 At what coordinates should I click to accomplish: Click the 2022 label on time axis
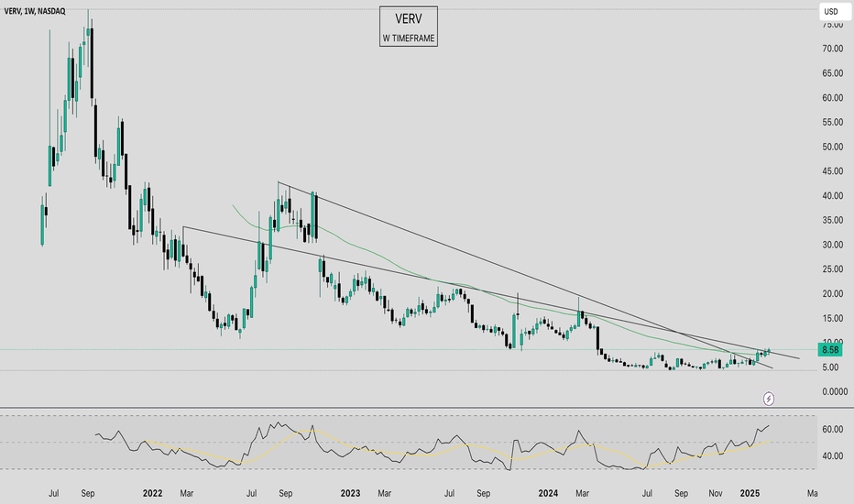pyautogui.click(x=152, y=493)
